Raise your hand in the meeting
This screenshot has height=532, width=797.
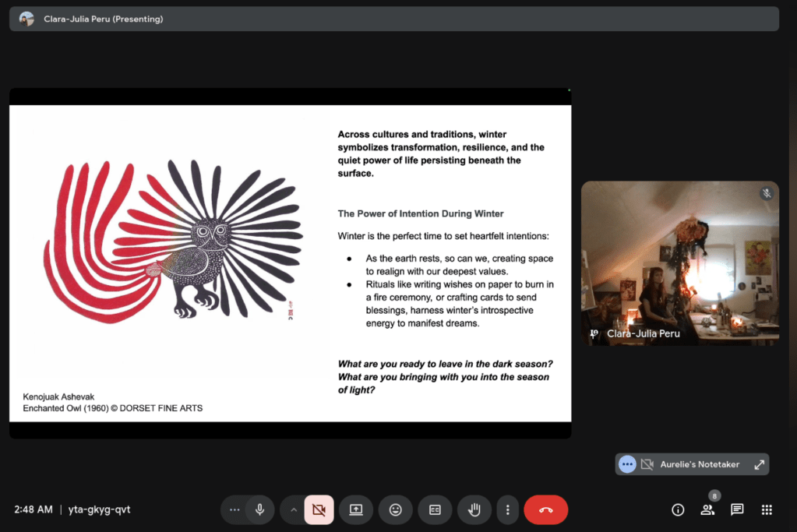click(x=474, y=509)
